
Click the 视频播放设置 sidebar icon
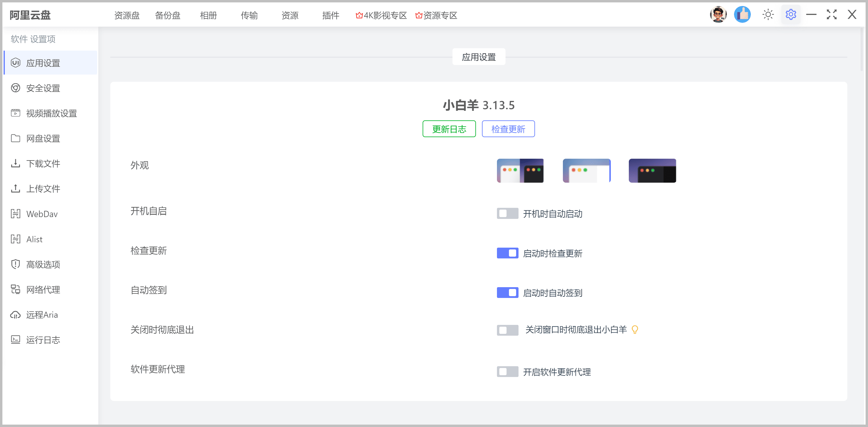tap(16, 113)
